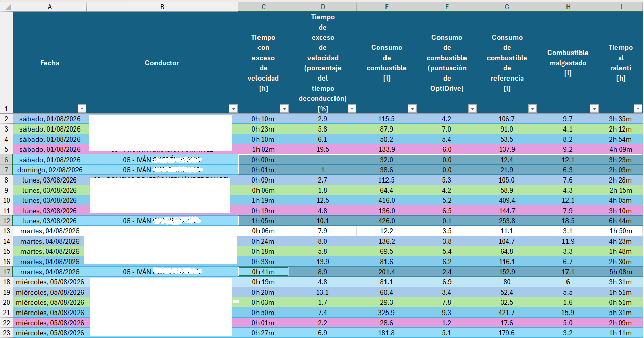Click the fuel consumption value 426.0
Viewport: 644px width, 338px height.
click(x=387, y=221)
